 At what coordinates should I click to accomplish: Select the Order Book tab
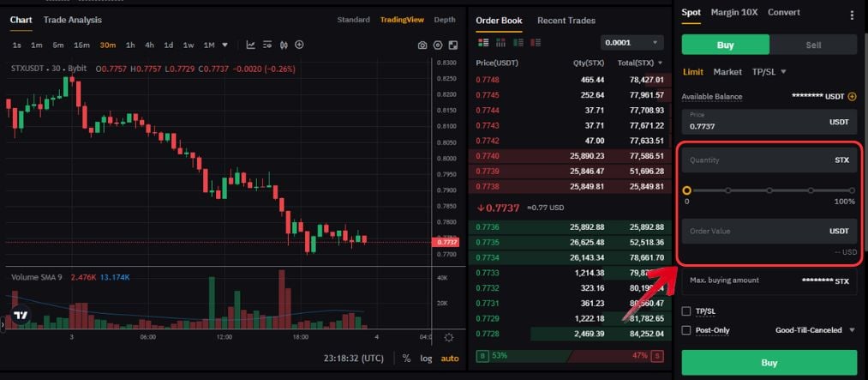[x=499, y=21]
